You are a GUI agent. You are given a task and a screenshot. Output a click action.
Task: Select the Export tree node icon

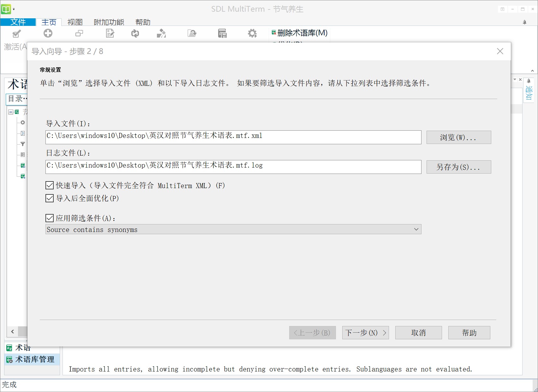[x=23, y=176]
